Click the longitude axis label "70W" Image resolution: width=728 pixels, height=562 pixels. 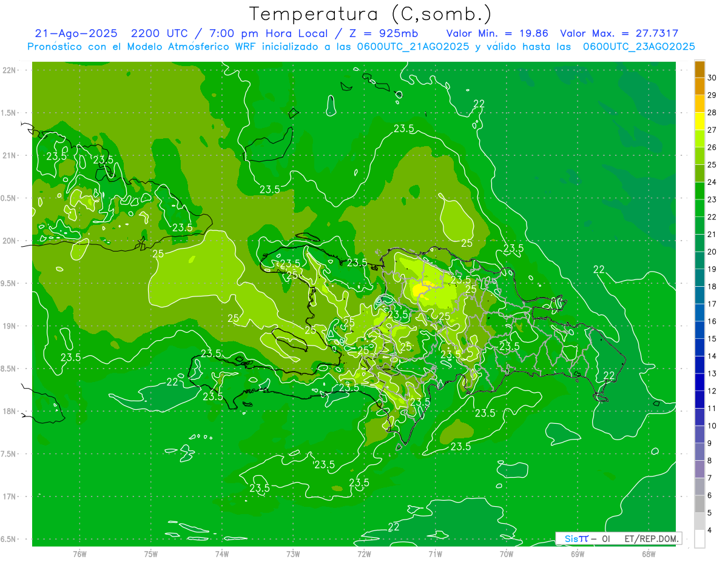[x=507, y=554]
